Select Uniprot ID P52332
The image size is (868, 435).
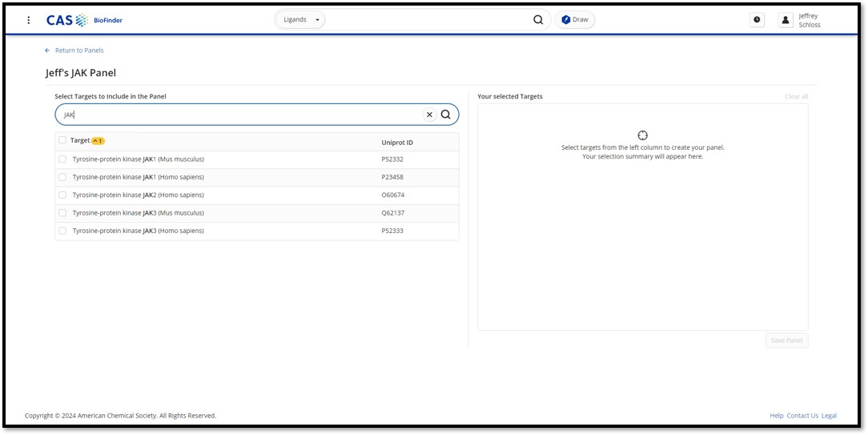pos(392,159)
